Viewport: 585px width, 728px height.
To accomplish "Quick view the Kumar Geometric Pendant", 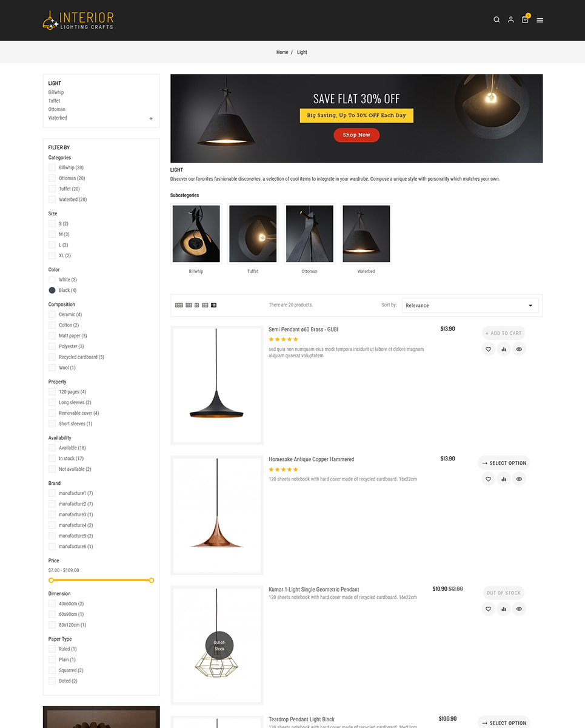I will click(519, 608).
